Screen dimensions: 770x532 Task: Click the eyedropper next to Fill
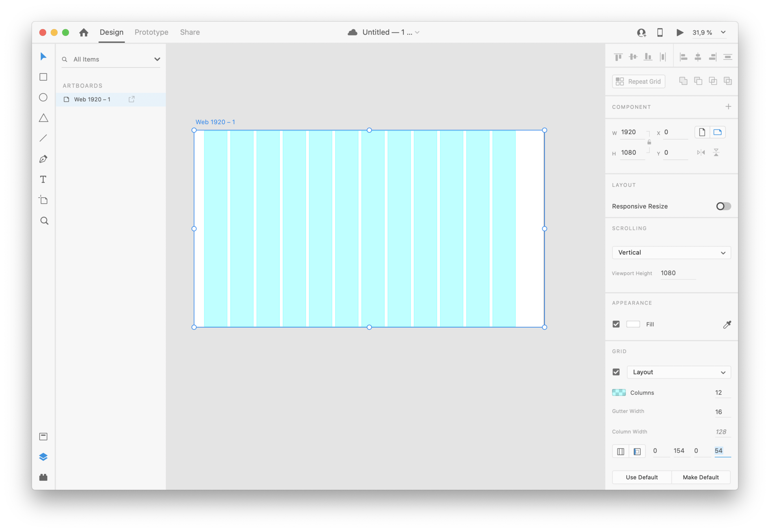coord(727,324)
